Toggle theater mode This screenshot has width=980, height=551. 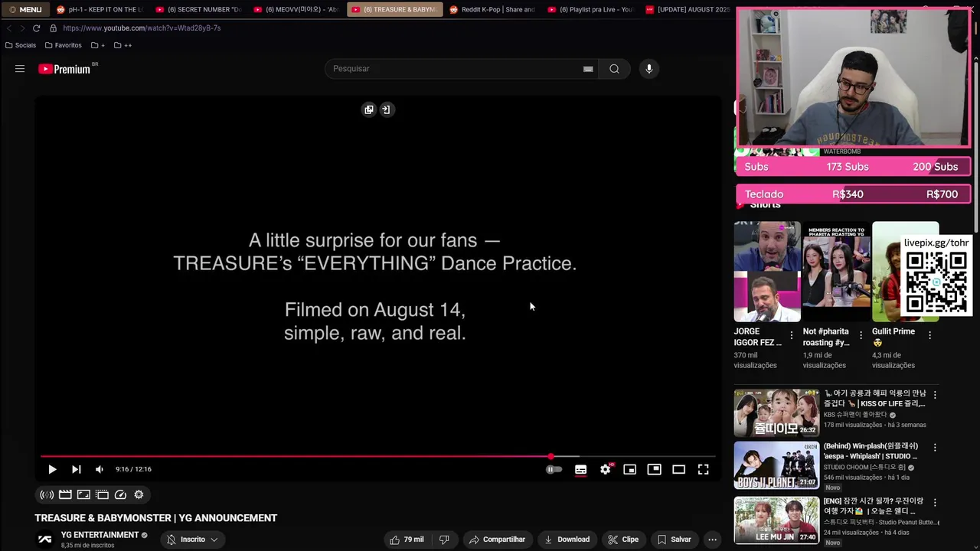(678, 469)
